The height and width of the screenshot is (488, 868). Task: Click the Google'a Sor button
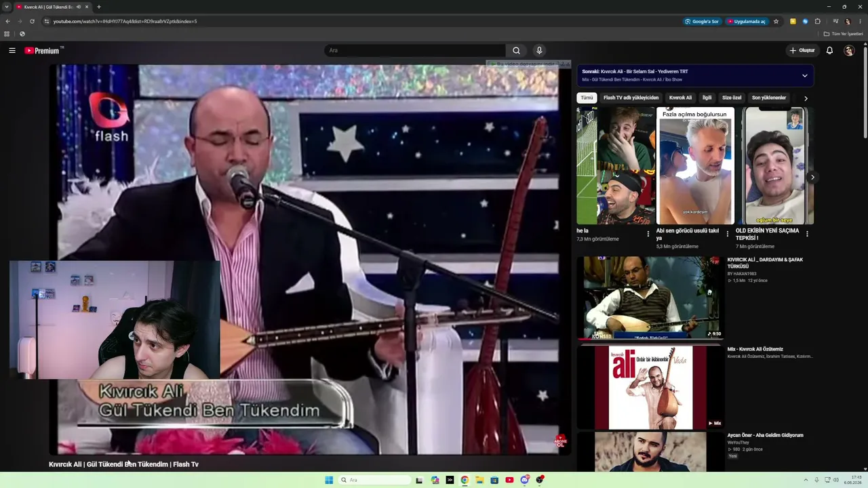click(702, 21)
